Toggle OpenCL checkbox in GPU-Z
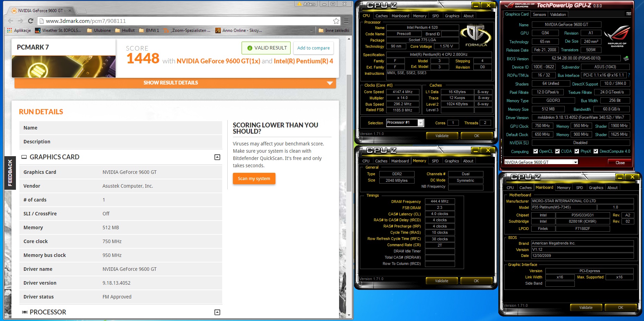This screenshot has width=644, height=321. tap(536, 151)
